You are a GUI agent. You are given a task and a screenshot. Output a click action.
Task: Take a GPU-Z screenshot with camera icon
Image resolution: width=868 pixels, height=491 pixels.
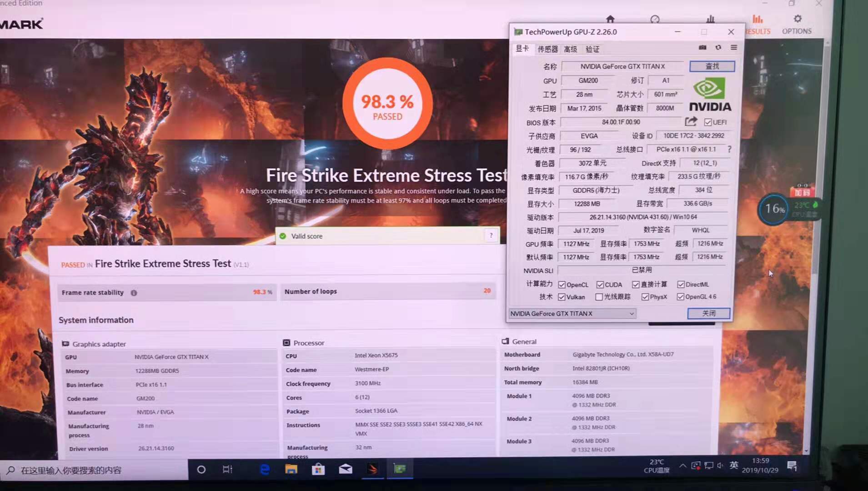click(702, 47)
